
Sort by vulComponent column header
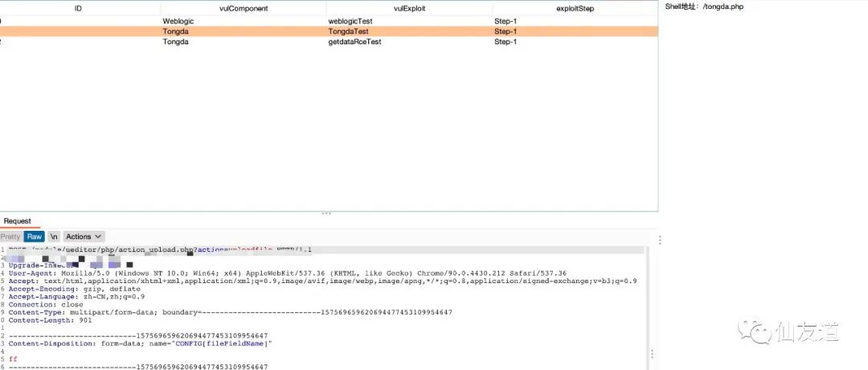point(244,8)
